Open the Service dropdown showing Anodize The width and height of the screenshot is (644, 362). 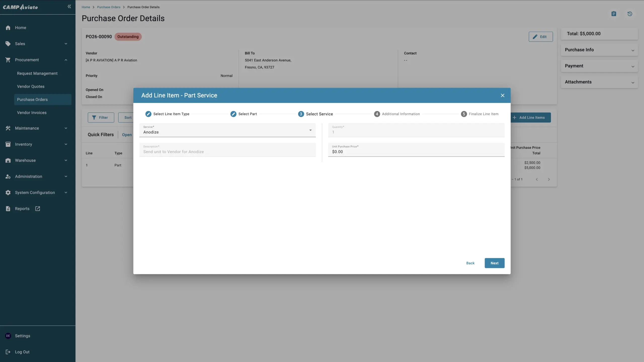click(227, 130)
